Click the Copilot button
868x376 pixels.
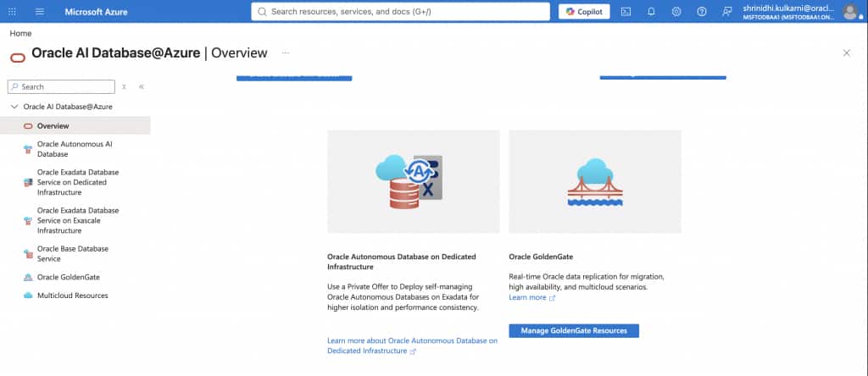click(584, 12)
